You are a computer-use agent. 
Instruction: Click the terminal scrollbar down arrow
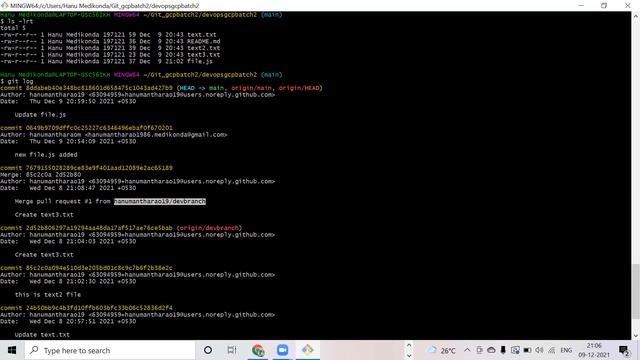(x=636, y=336)
